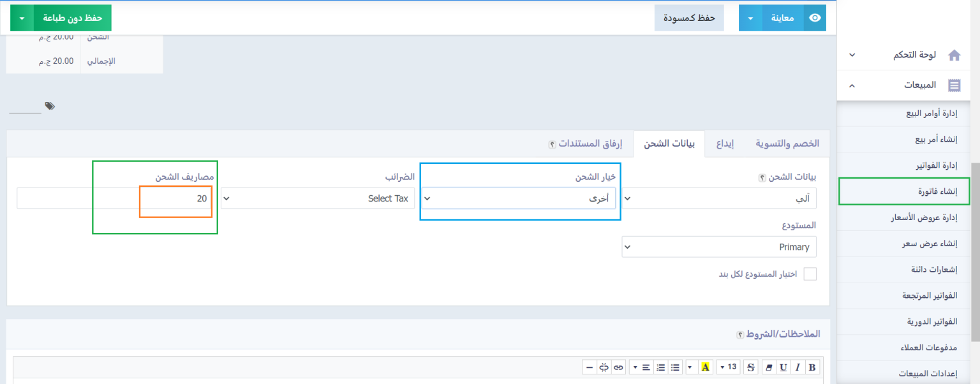This screenshot has width=980, height=384.
Task: Click the حفظ كمسودة button
Action: (689, 18)
